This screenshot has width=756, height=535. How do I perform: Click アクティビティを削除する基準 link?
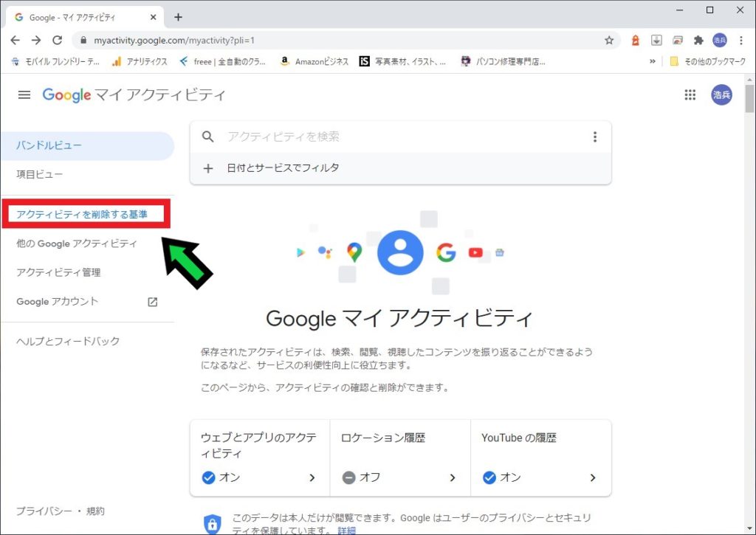(82, 214)
